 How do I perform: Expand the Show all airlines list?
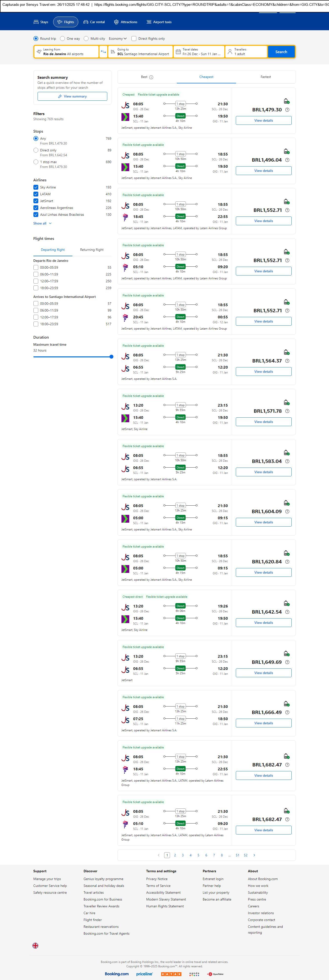point(42,223)
